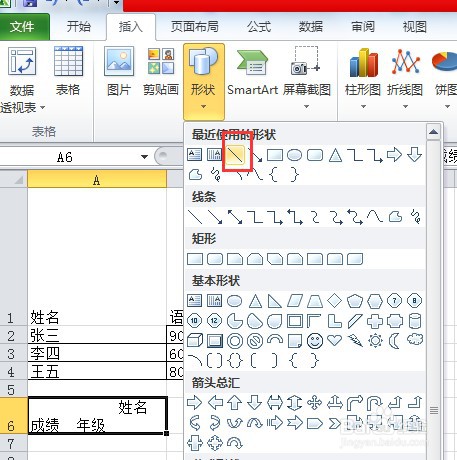Select the no-symbol shape
This screenshot has height=460, width=457.
coord(255,341)
